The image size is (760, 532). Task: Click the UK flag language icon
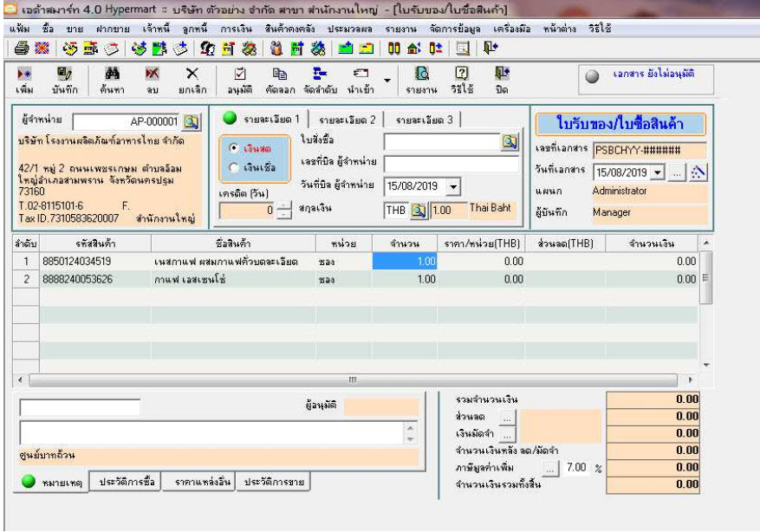tap(42, 49)
